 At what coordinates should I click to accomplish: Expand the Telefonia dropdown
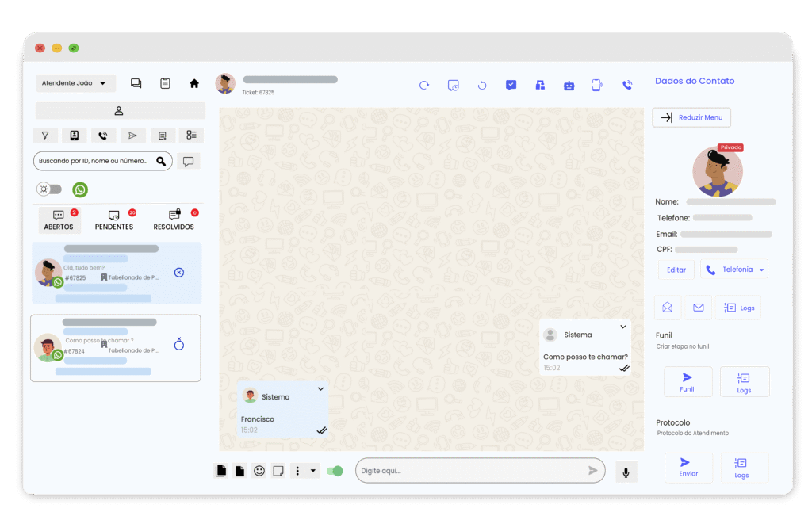[761, 270]
